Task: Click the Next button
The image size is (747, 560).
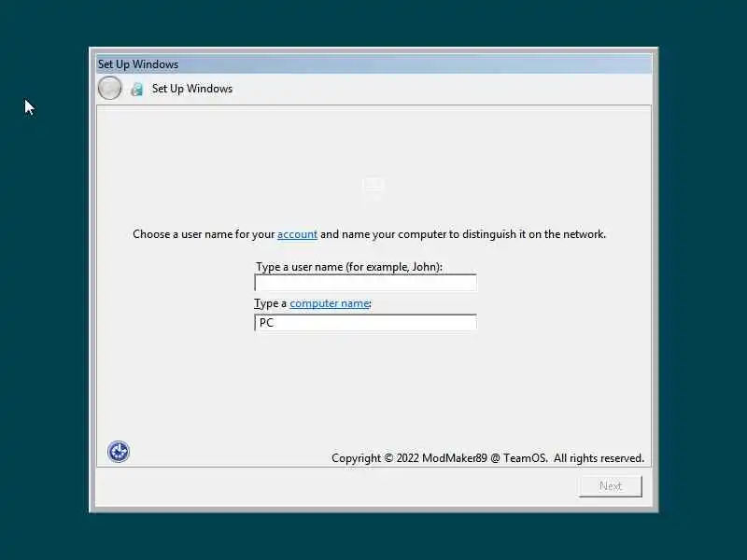Action: (611, 485)
